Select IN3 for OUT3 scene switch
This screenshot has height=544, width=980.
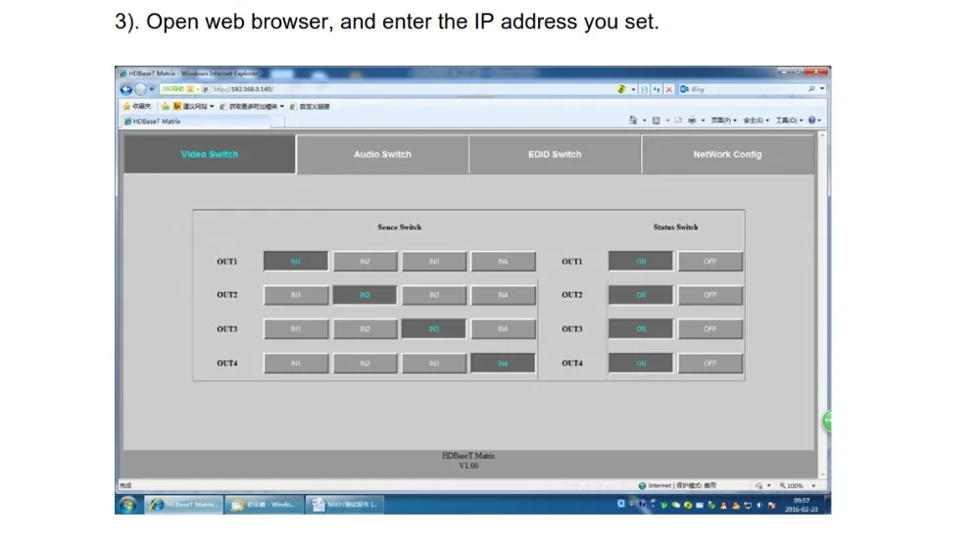click(x=434, y=329)
